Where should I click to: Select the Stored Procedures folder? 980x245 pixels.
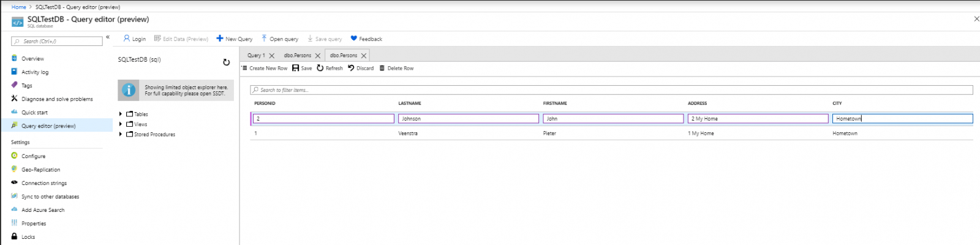coord(151,134)
